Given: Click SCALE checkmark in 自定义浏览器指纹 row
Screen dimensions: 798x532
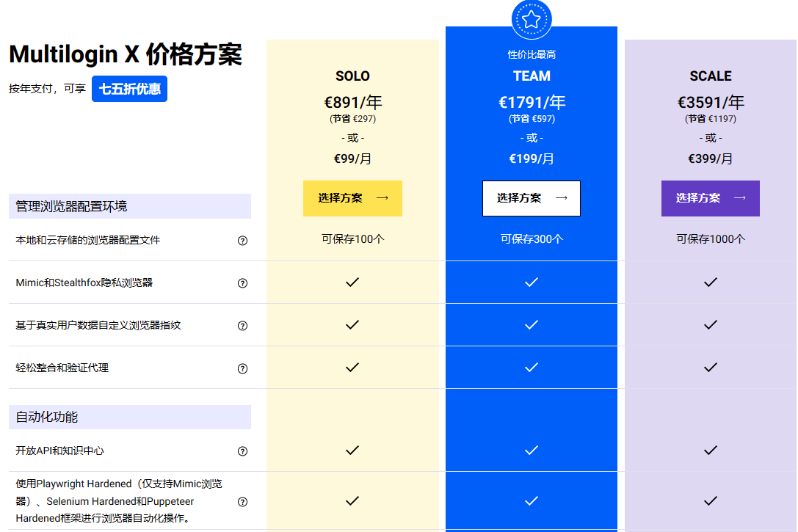Looking at the screenshot, I should [x=711, y=324].
